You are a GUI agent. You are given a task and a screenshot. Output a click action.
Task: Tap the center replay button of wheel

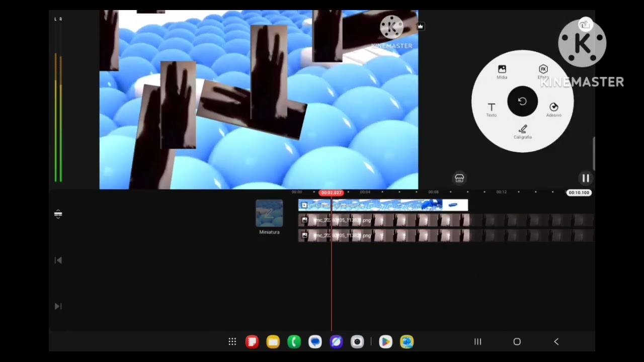[522, 102]
